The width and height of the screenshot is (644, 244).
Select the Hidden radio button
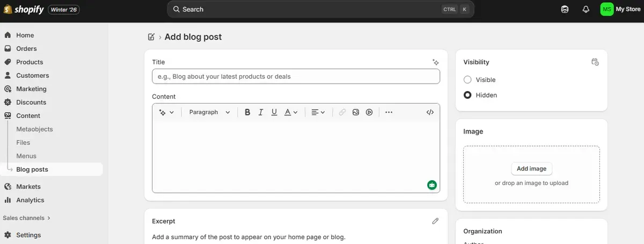coord(467,95)
